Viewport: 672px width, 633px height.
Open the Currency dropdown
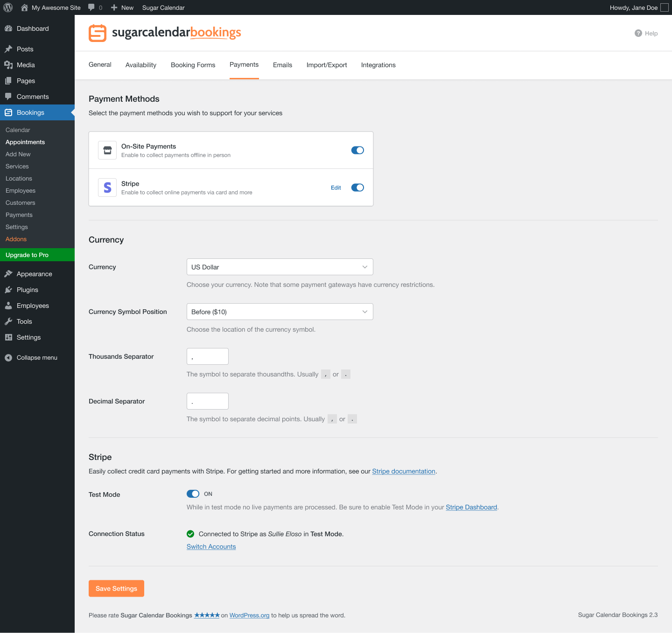pos(280,267)
